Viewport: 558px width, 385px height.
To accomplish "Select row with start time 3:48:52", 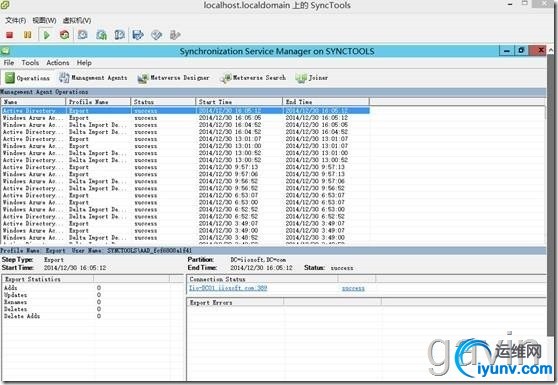I will click(x=185, y=238).
